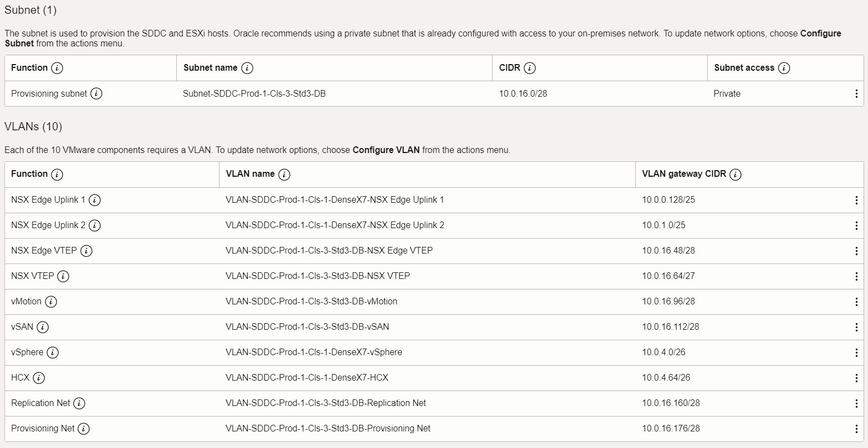Click info icon next to NSX Edge Uplink 2
Image resolution: width=868 pixels, height=448 pixels.
95,225
